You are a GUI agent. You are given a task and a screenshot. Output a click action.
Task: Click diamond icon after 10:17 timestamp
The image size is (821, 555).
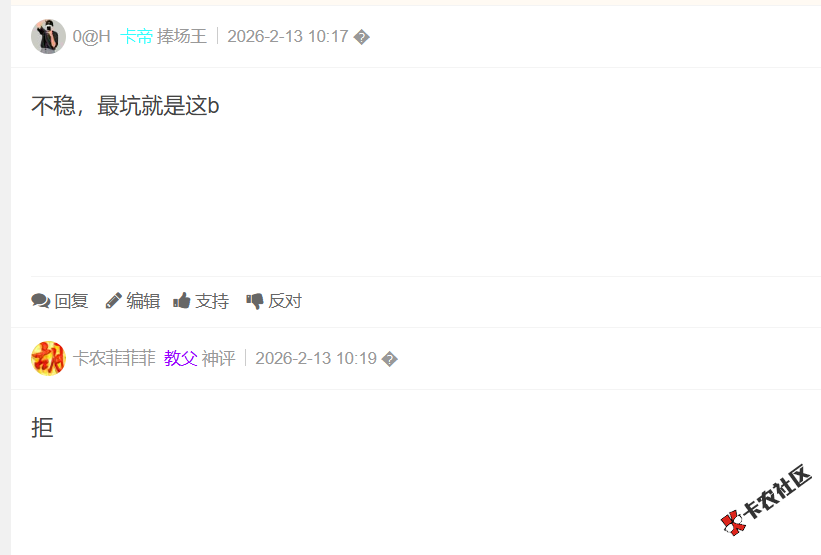[361, 37]
